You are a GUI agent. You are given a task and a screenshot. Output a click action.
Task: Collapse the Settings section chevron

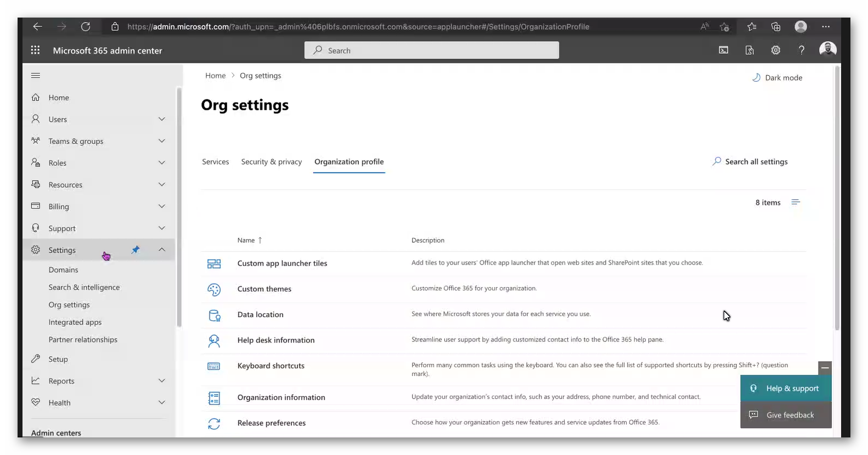pyautogui.click(x=162, y=250)
